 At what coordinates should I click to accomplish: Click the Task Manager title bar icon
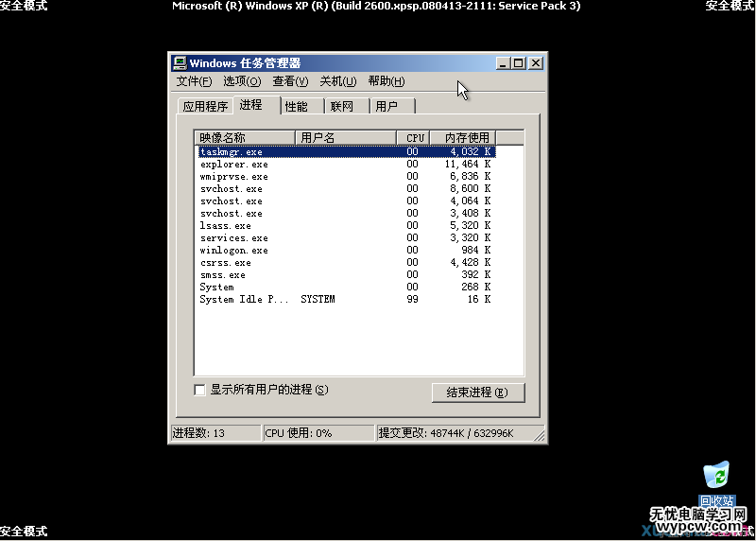[180, 63]
